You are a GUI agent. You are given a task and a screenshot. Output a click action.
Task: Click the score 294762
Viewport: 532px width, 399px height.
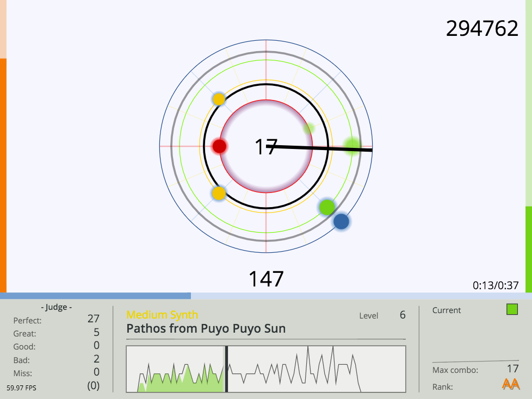click(x=482, y=28)
